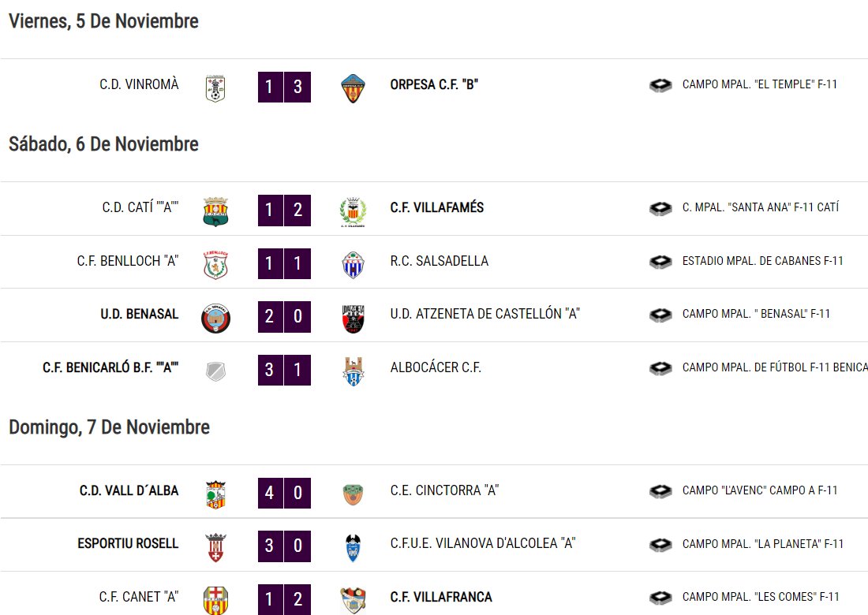The height and width of the screenshot is (615, 868).
Task: Select the Albocácer C.F. crest
Action: point(353,371)
